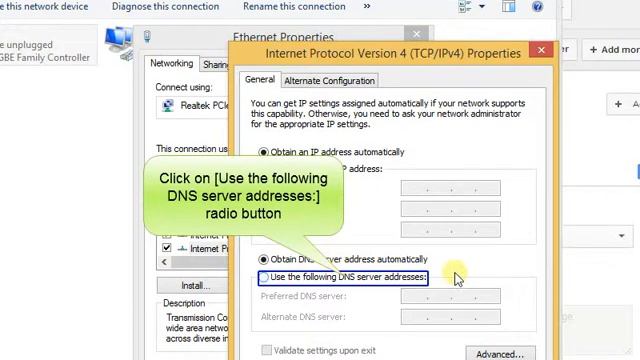Screen dimensions: 640x360
Task: Click the Preferred DNS server field
Action: 451,296
